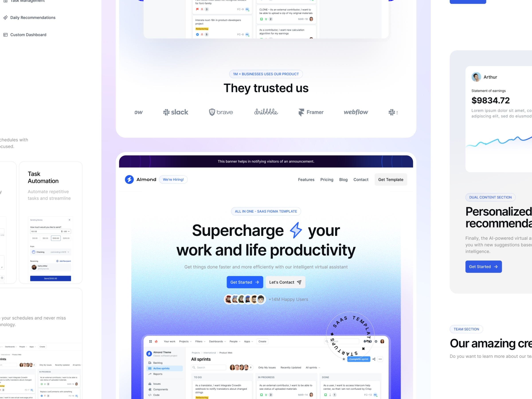Screen dimensions: 532x399
Task: Click the SAAS rotating stamp thumbnail
Action: (x=351, y=336)
